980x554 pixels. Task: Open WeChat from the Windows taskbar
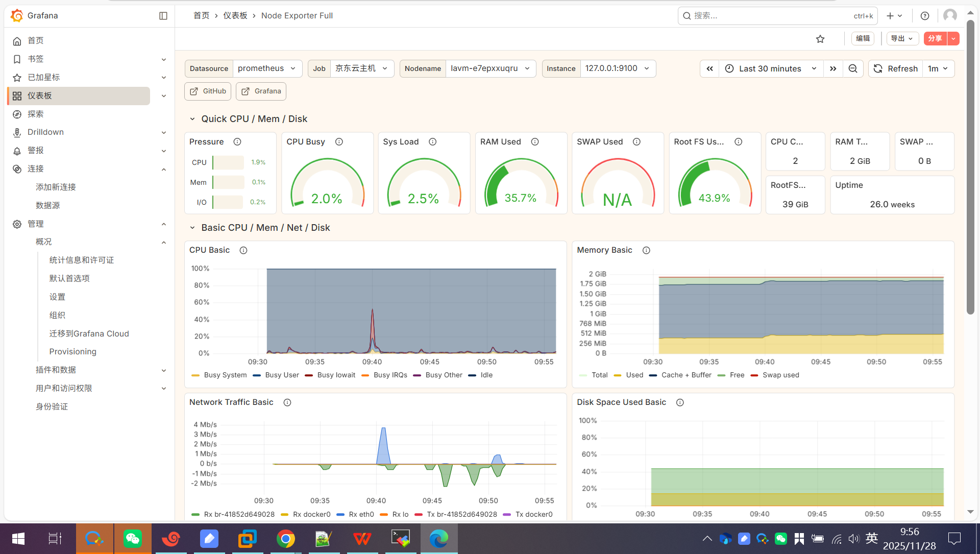click(133, 538)
